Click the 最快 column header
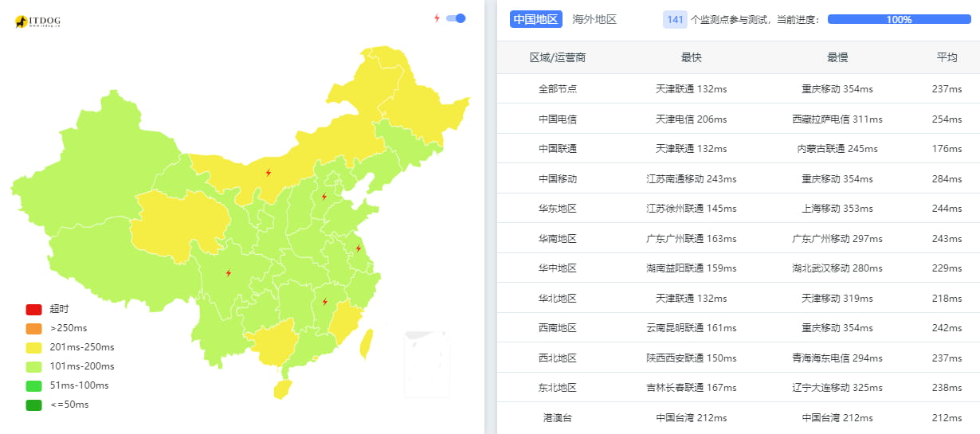The height and width of the screenshot is (434, 980). pos(691,57)
